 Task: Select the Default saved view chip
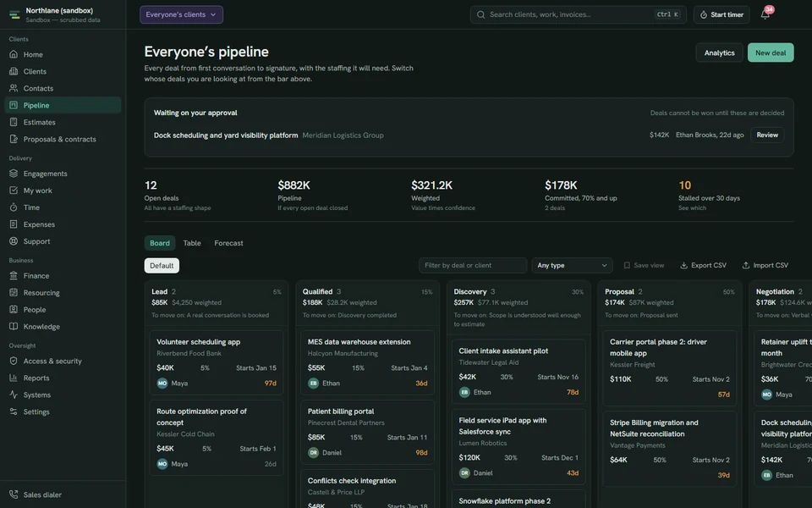click(162, 265)
